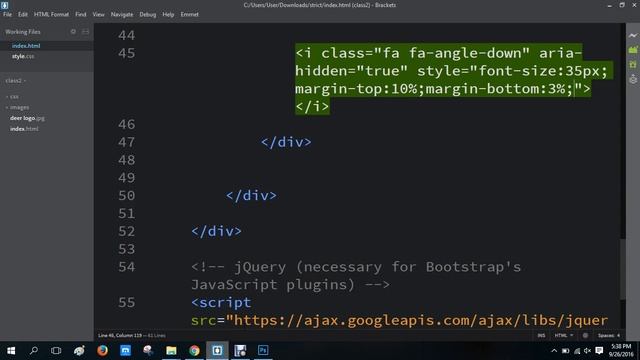Launch Firefox from taskbar

pyautogui.click(x=102, y=351)
